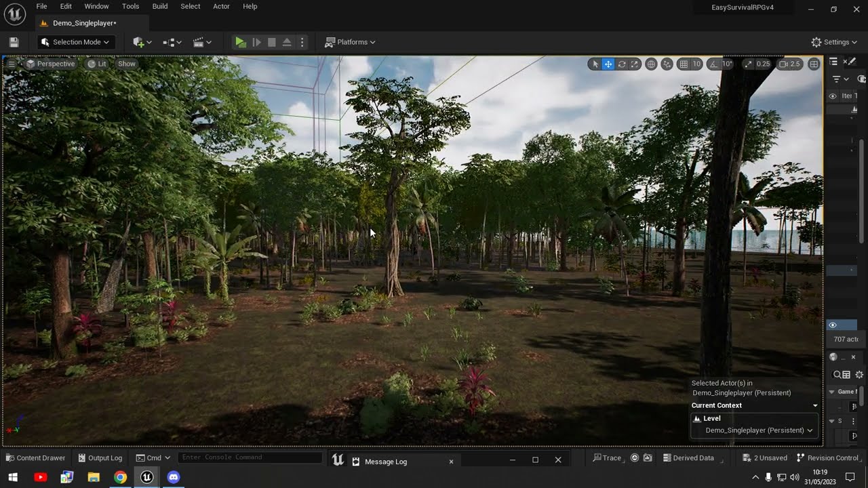Viewport: 868px width, 488px height.
Task: Change the Lit view mode
Action: pyautogui.click(x=97, y=64)
